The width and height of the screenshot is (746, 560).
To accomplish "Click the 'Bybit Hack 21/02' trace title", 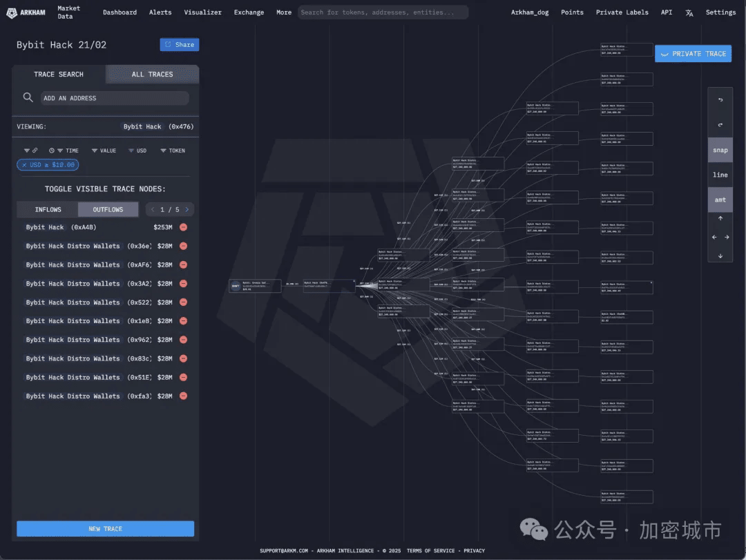I will click(x=61, y=45).
